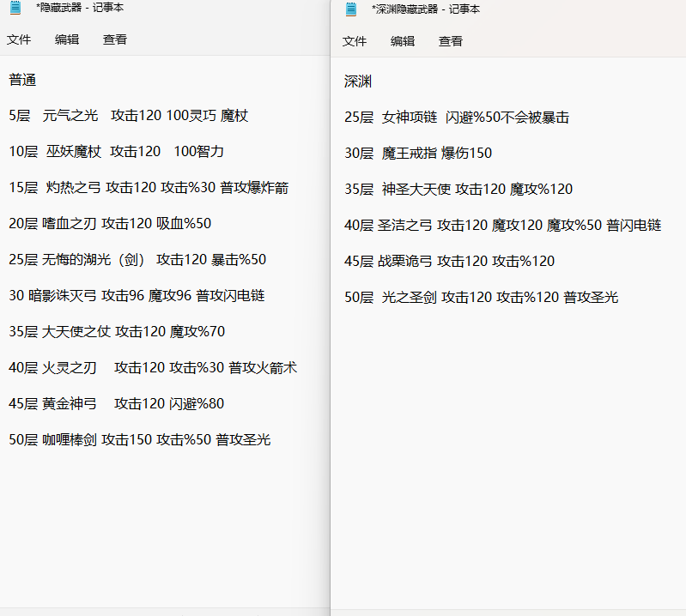
Task: Place cursor in 45层 战栗诡弓 line
Action: coord(449,261)
